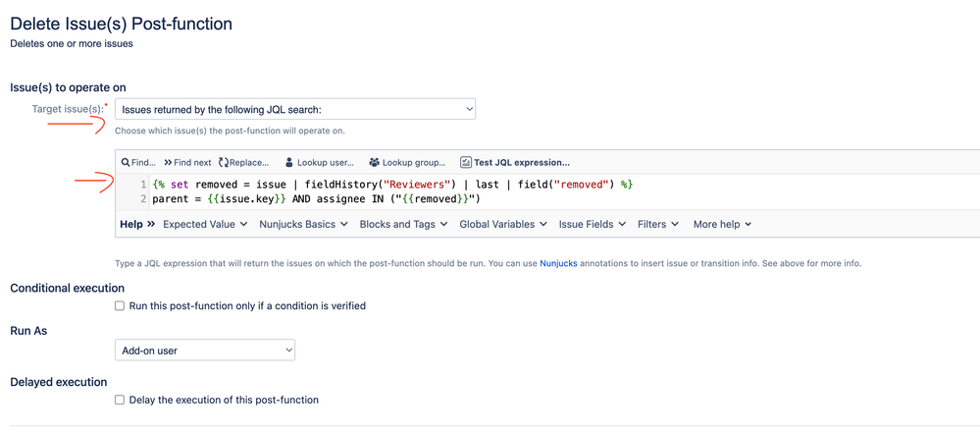Tick delay the execution checkbox

[120, 400]
